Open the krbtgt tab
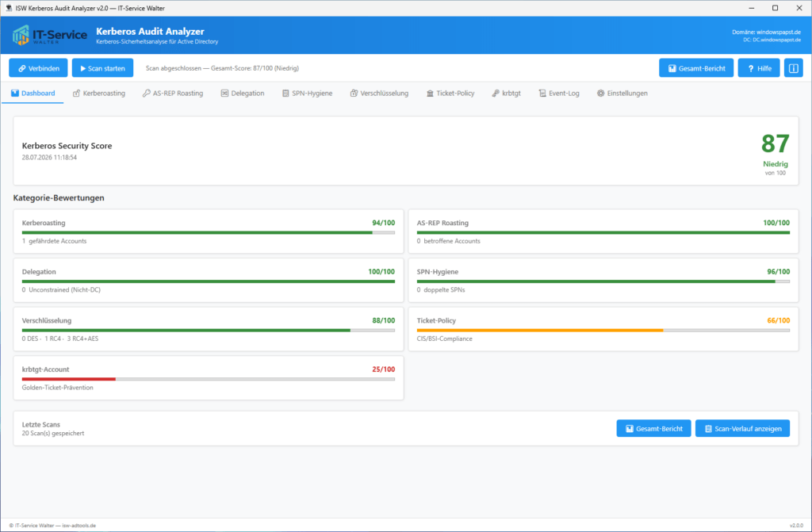The height and width of the screenshot is (532, 812). [x=506, y=94]
